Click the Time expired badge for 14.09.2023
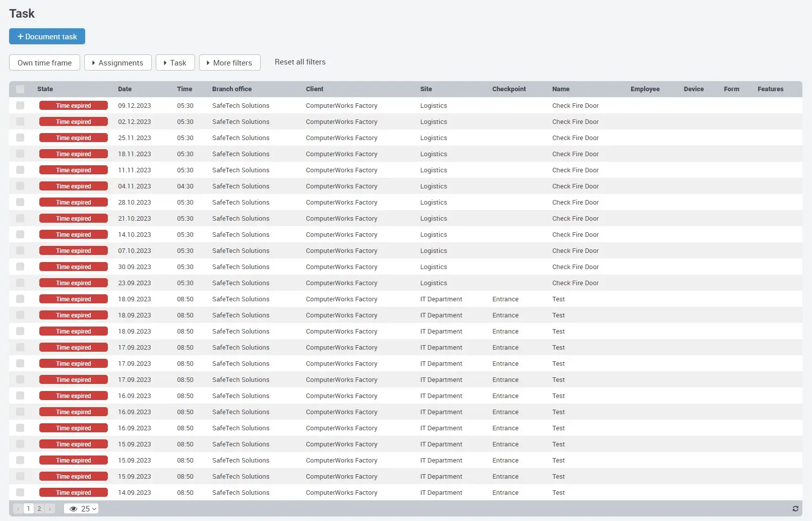Viewport: 812px width, 521px height. click(74, 493)
